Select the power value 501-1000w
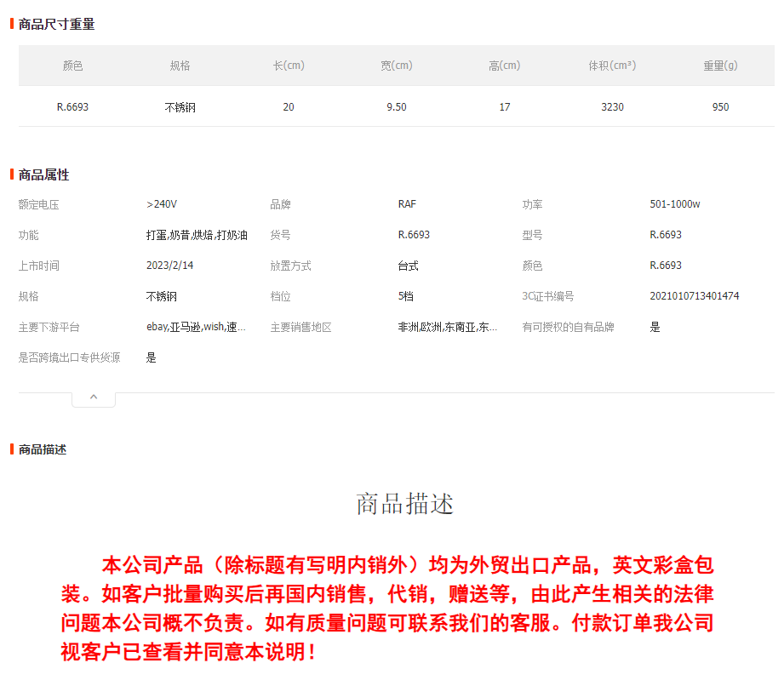 (675, 204)
